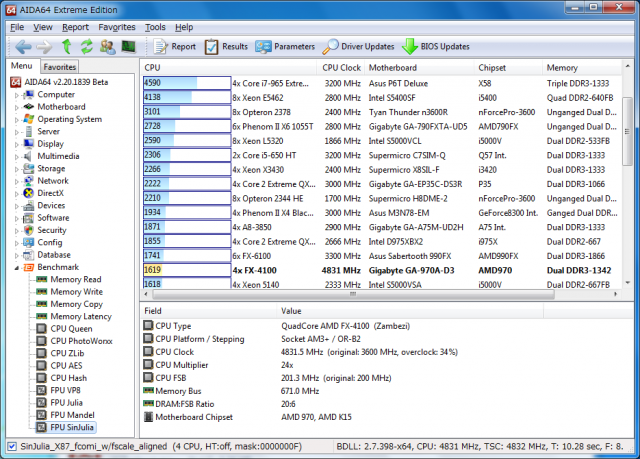The height and width of the screenshot is (459, 640).
Task: Click the highlighted 1619 FX-4100 score bar
Action: coord(187,270)
